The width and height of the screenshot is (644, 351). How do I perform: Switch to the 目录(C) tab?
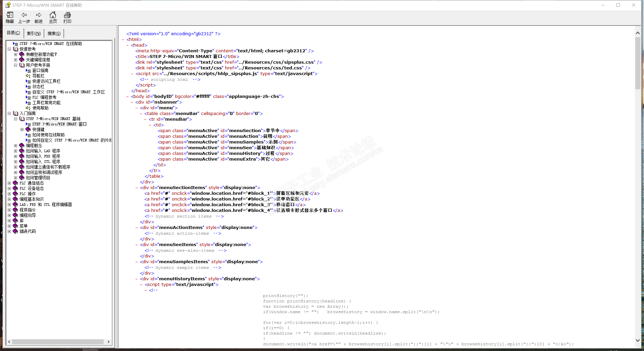(13, 33)
